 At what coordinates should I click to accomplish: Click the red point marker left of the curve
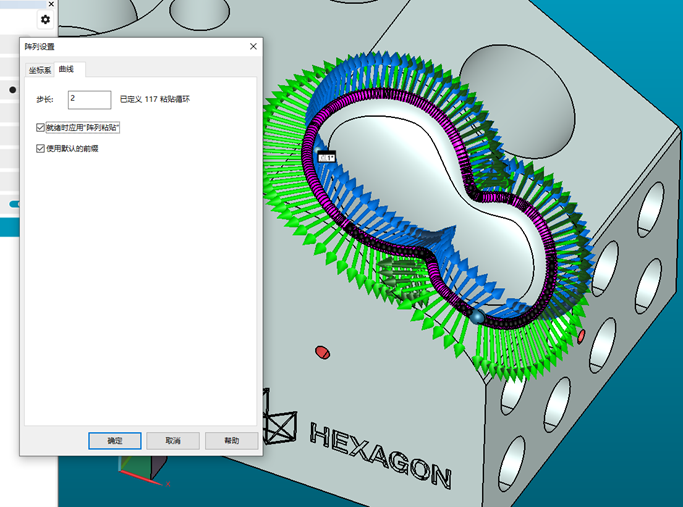point(322,352)
